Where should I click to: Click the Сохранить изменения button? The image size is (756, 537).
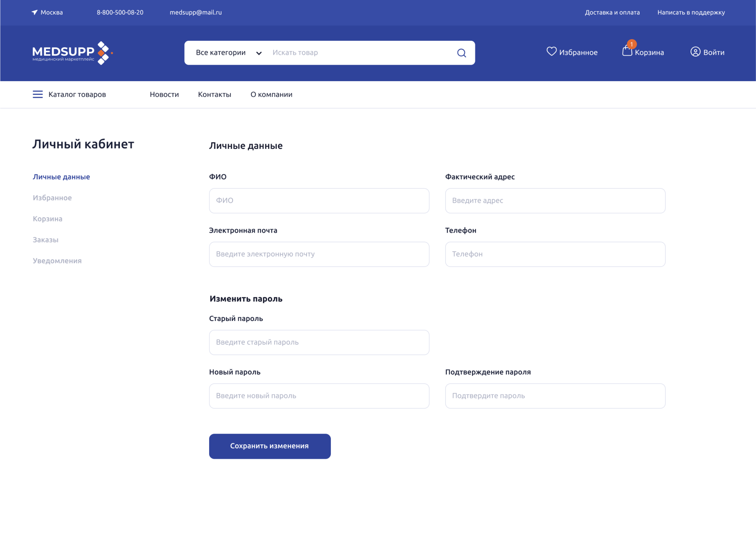pos(270,446)
